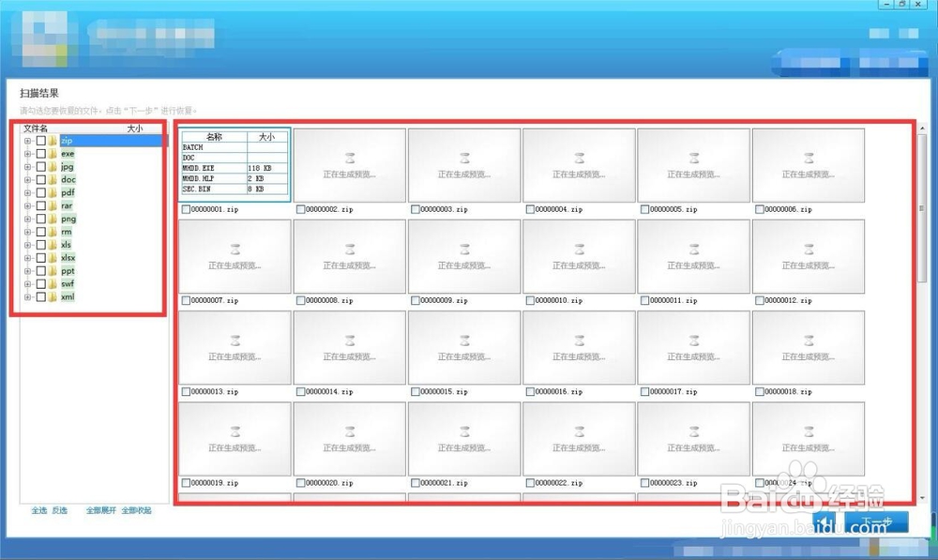Click the 00000016.zip file name
938x560 pixels.
click(x=559, y=392)
